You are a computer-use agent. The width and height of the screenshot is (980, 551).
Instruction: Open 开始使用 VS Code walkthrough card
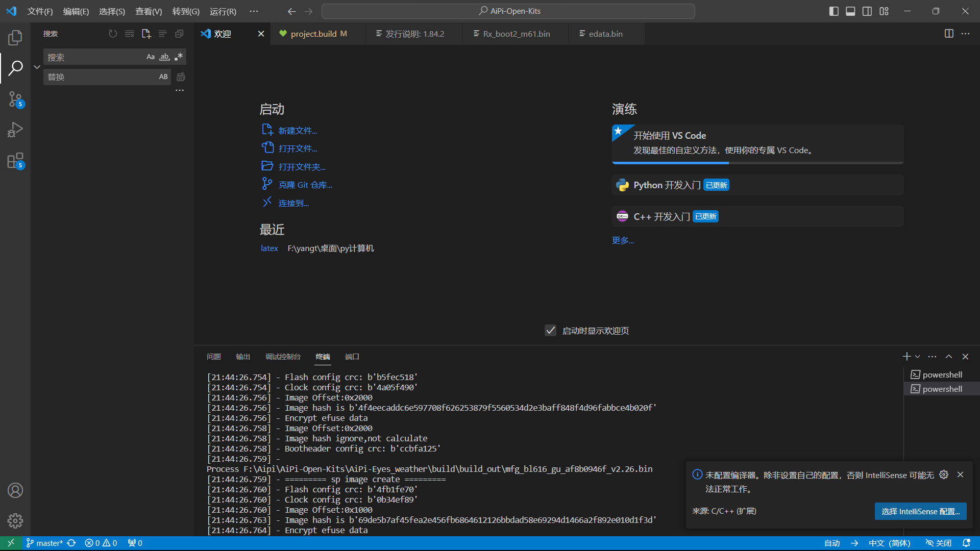(x=757, y=143)
